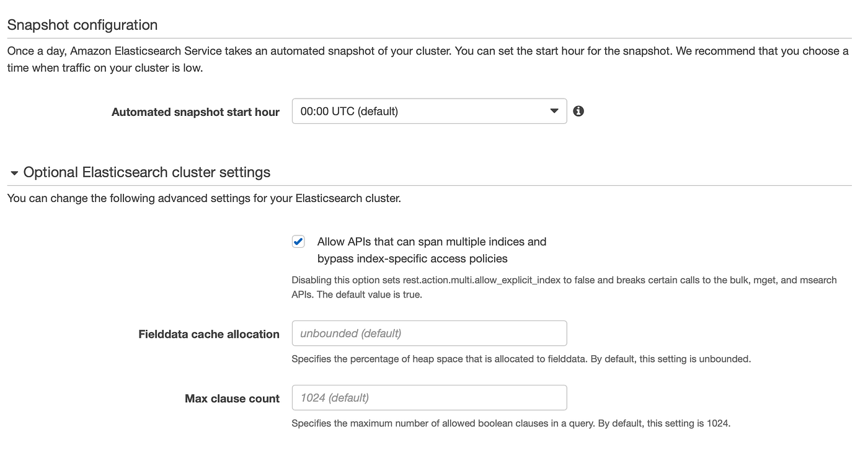Click the 1024 default placeholder field
The height and width of the screenshot is (458, 868).
tap(429, 397)
